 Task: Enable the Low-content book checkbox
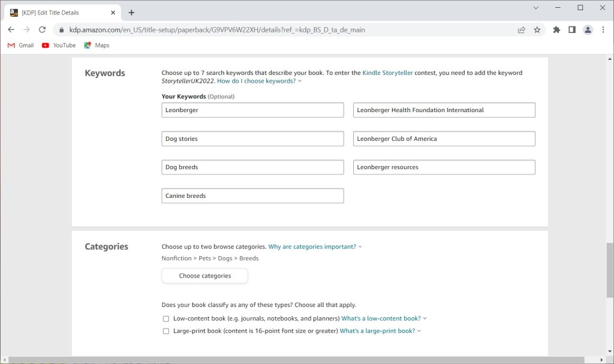tap(165, 318)
